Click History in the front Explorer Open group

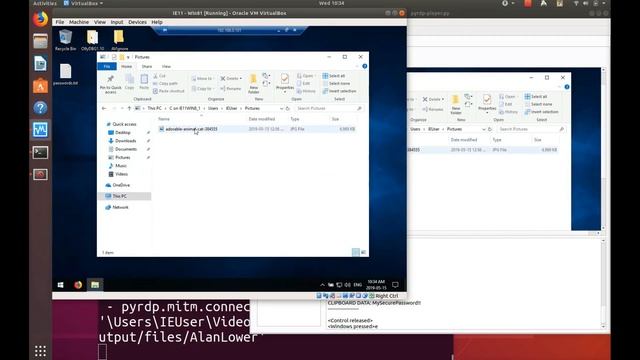306,91
